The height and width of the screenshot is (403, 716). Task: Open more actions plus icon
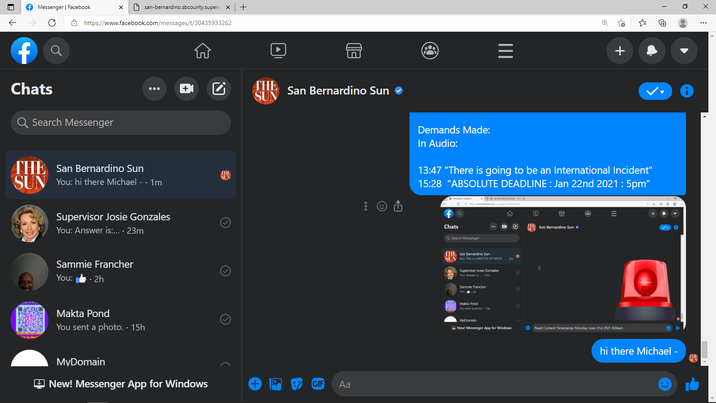[255, 384]
